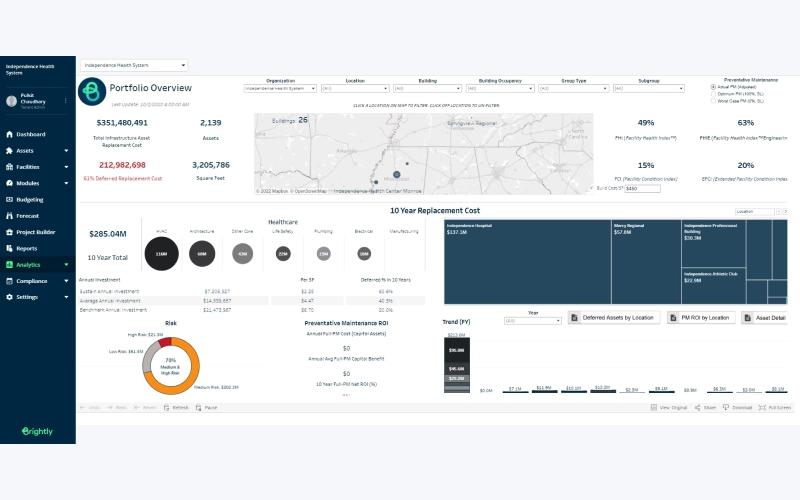Select the Optimum PM radio button
800x500 pixels.
713,94
